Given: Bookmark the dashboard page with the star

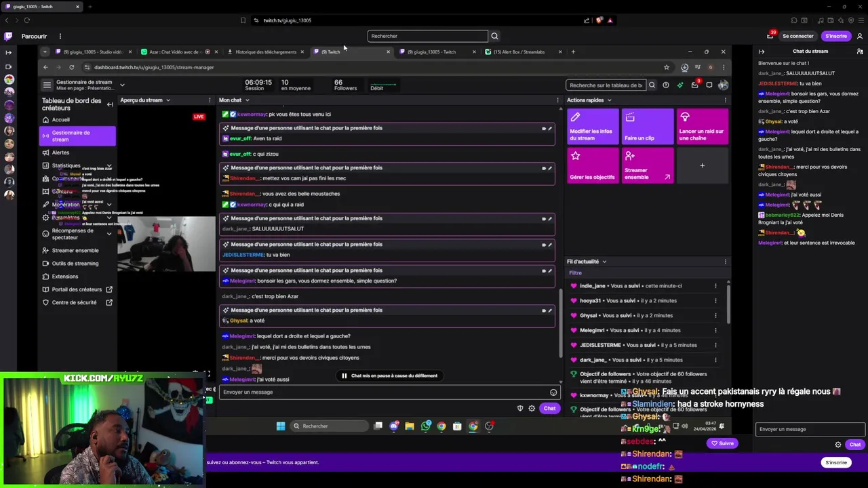Looking at the screenshot, I should pyautogui.click(x=667, y=67).
